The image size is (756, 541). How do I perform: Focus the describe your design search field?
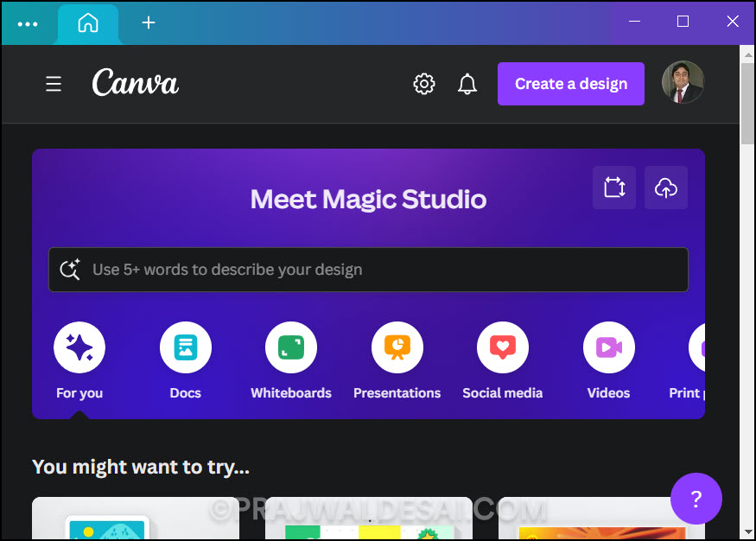tap(368, 270)
